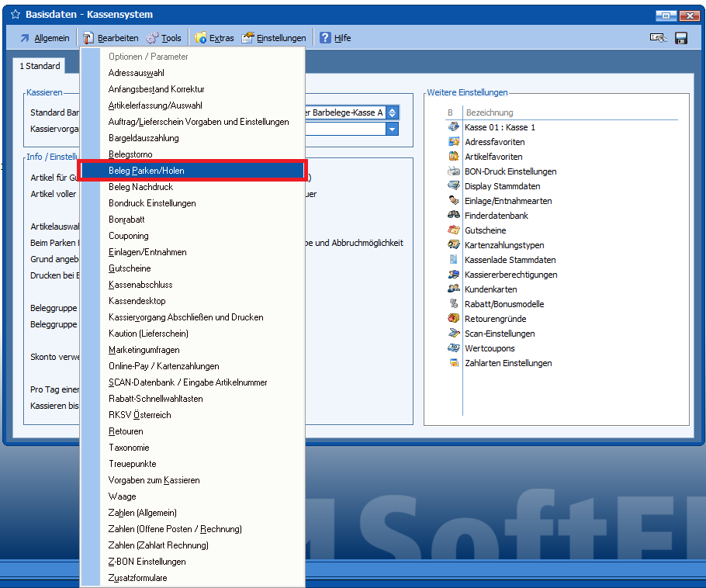Click the Kundenkarten people icon
Viewport: 706px width, 588px height.
454,289
